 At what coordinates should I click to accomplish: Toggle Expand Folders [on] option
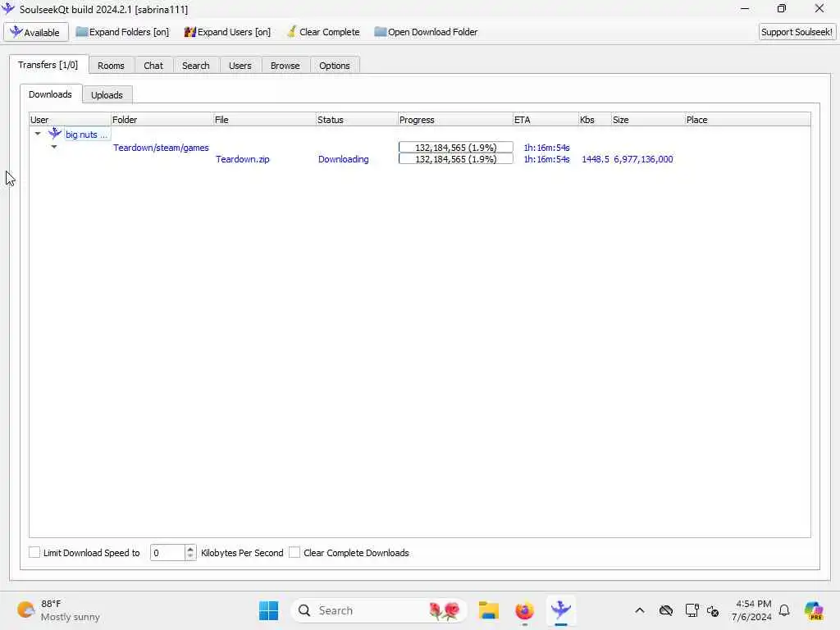(122, 32)
